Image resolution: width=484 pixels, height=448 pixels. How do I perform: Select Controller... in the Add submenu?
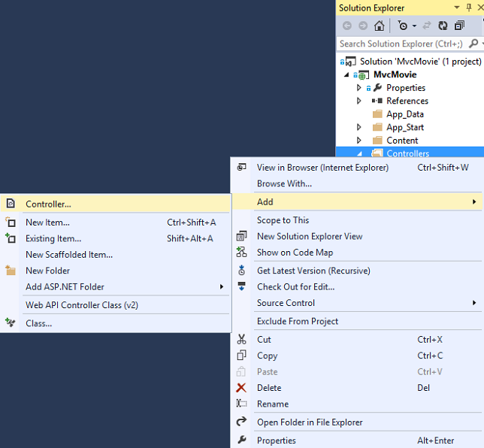116,204
